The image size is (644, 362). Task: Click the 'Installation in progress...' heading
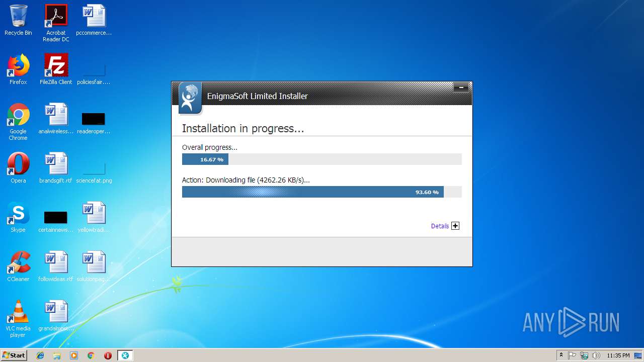click(243, 129)
